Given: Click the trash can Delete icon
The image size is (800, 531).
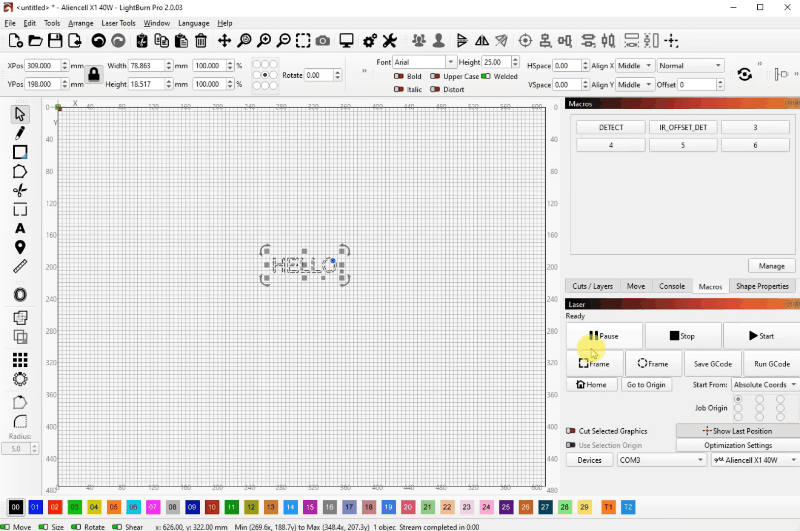Looking at the screenshot, I should pyautogui.click(x=201, y=41).
